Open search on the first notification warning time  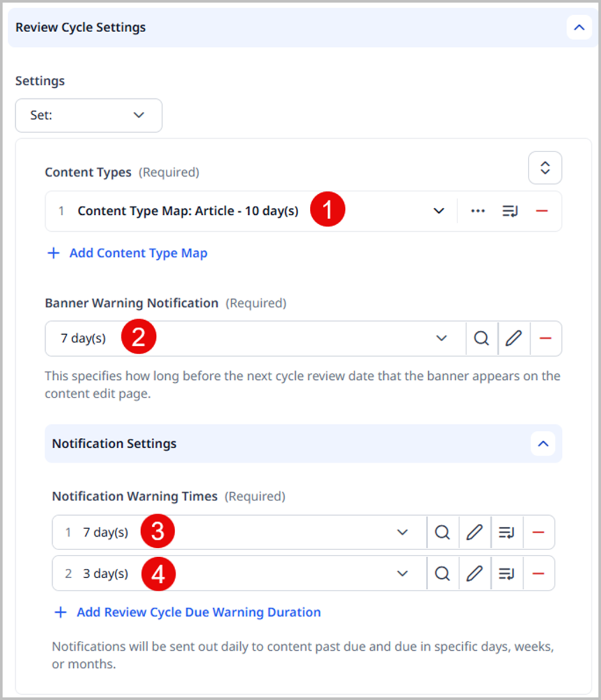pyautogui.click(x=442, y=532)
